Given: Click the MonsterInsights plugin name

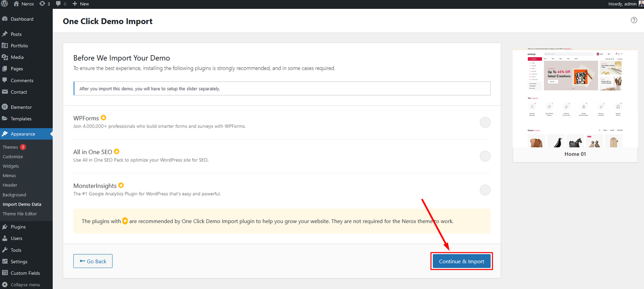Looking at the screenshot, I should point(95,186).
